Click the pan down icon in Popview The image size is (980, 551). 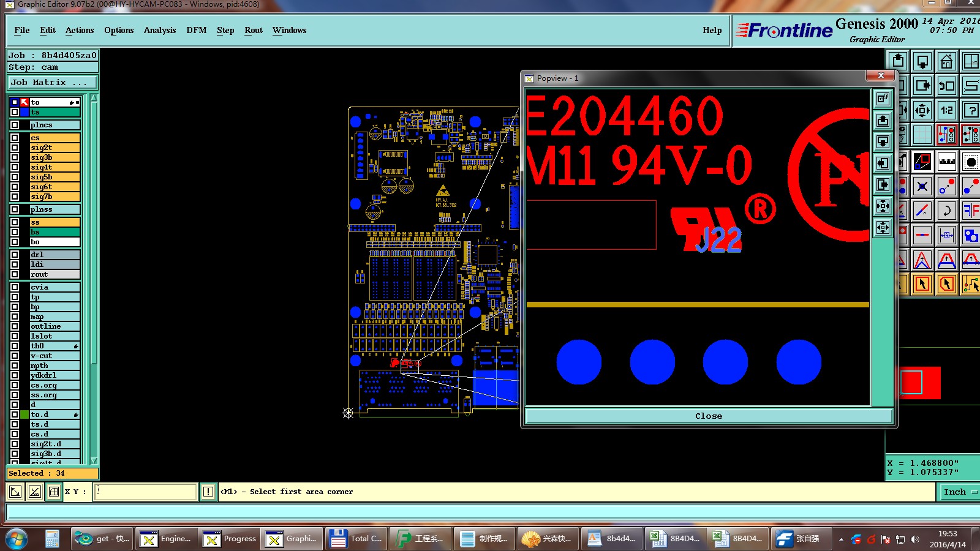[883, 141]
